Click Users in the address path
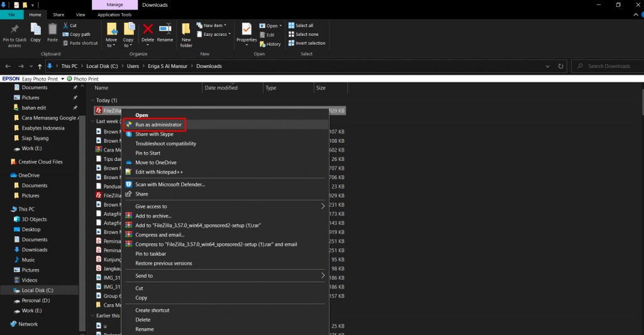 pos(133,66)
